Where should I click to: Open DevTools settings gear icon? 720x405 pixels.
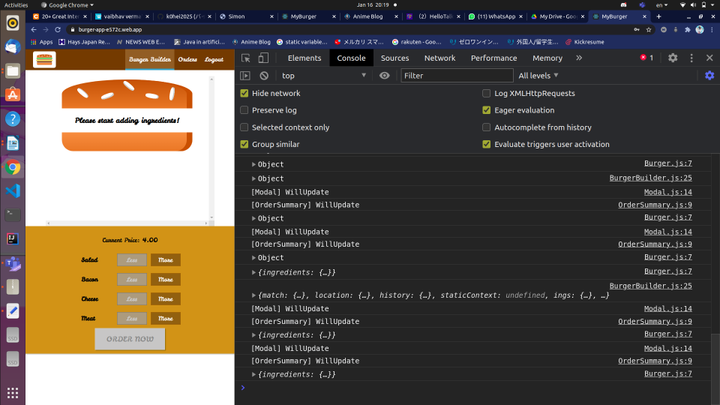pos(673,58)
